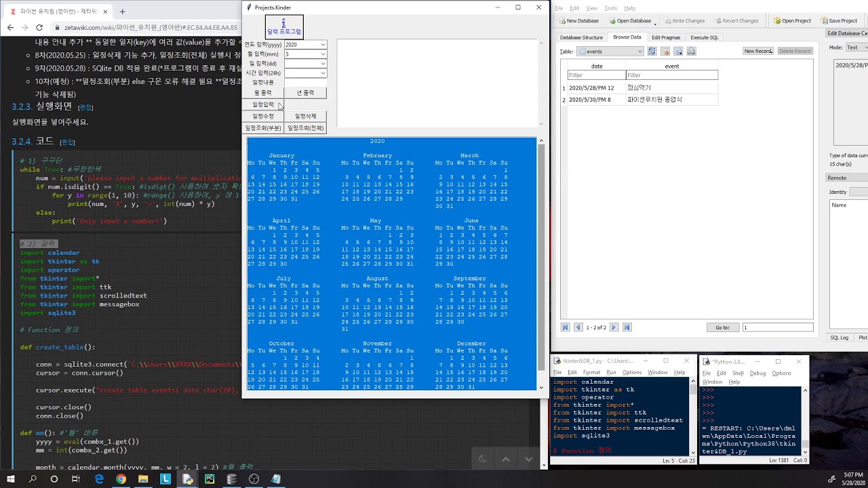
Task: Switch to Database Structure tab
Action: (580, 37)
